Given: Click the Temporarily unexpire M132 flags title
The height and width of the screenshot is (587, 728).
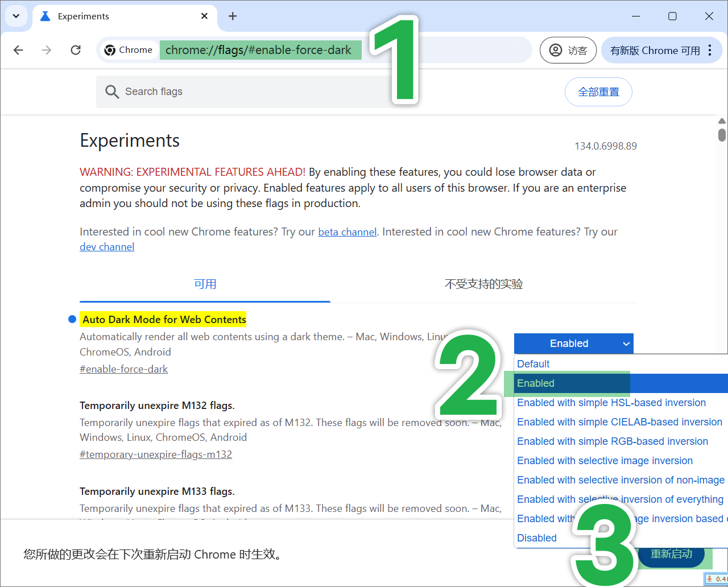Looking at the screenshot, I should coord(157,406).
